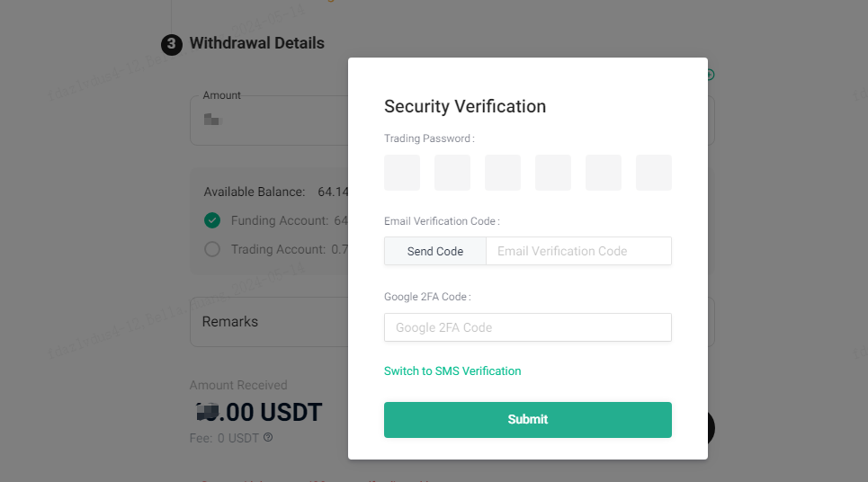The height and width of the screenshot is (482, 868).
Task: Switch to SMS Verification
Action: click(x=452, y=370)
